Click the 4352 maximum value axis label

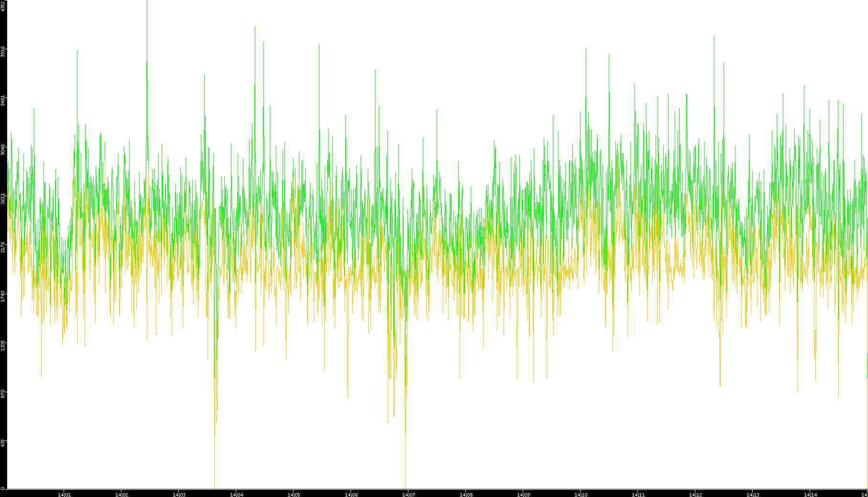[3, 6]
